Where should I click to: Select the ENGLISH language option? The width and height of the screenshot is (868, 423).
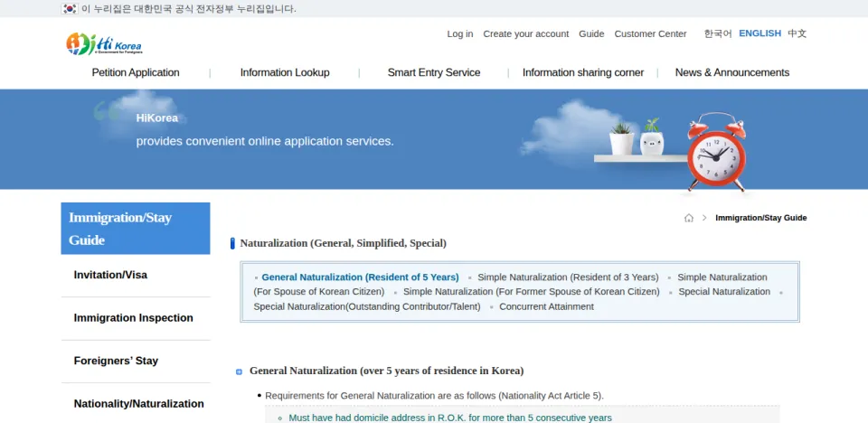click(x=760, y=33)
